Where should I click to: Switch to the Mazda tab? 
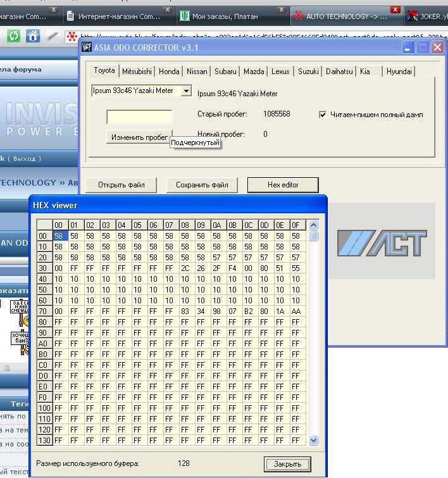[254, 72]
